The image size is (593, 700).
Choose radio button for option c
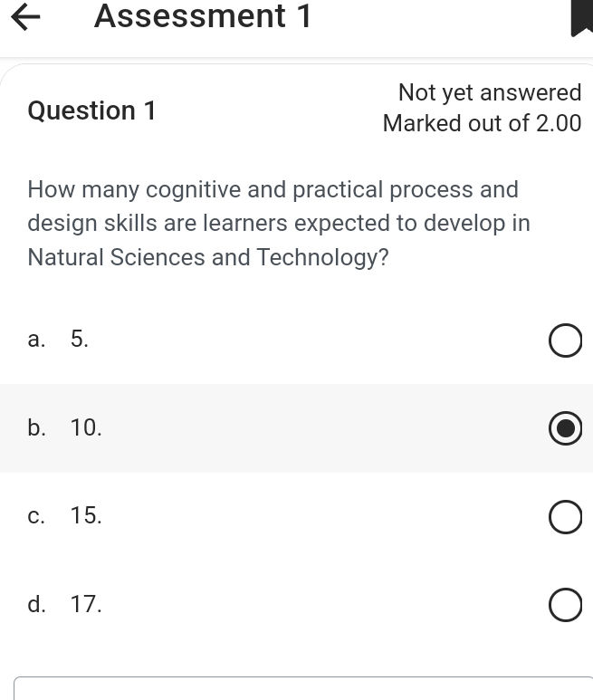pos(565,517)
